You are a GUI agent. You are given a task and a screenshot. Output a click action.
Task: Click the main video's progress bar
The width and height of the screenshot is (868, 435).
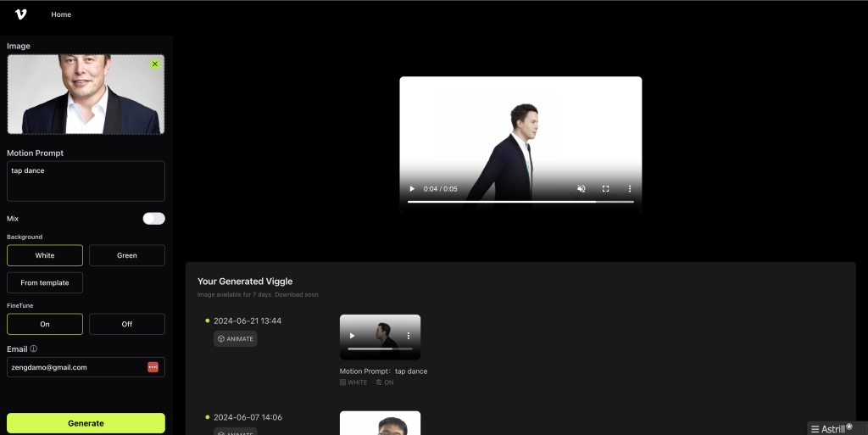pyautogui.click(x=520, y=202)
